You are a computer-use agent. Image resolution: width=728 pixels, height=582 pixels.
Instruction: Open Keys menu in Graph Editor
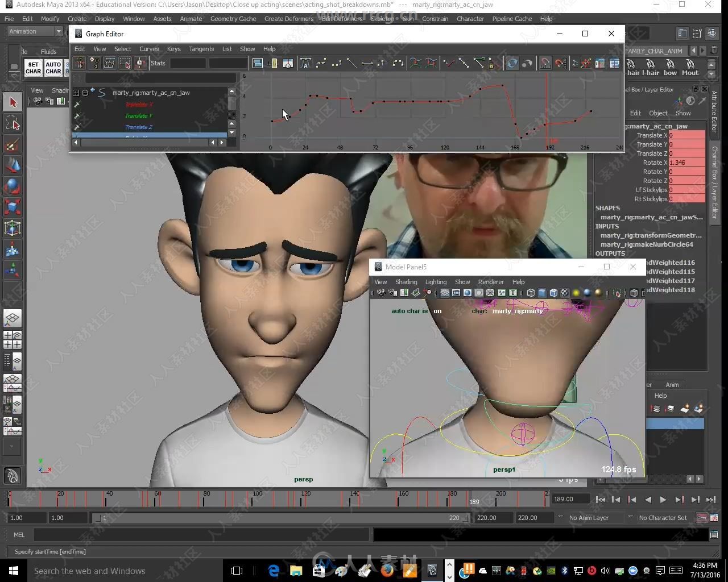click(x=173, y=49)
